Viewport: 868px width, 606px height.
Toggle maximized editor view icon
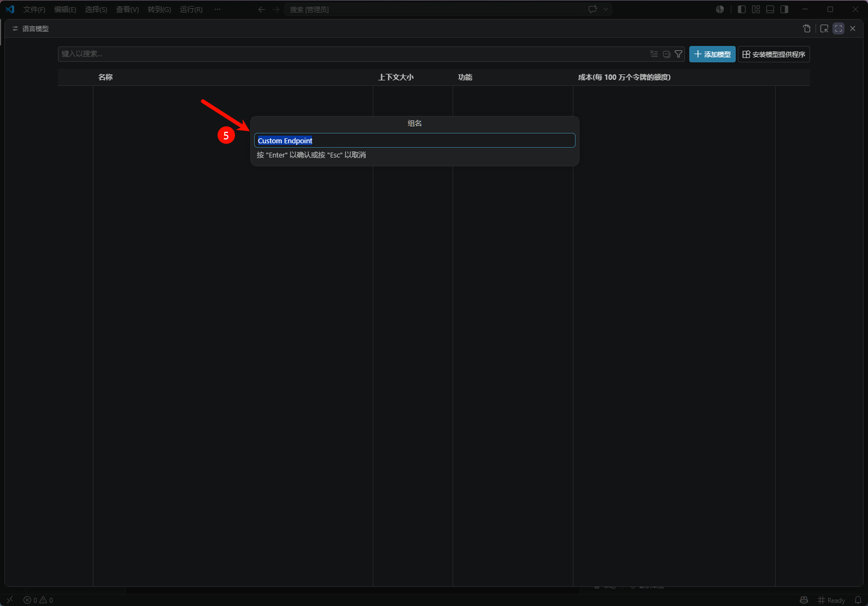pos(838,28)
